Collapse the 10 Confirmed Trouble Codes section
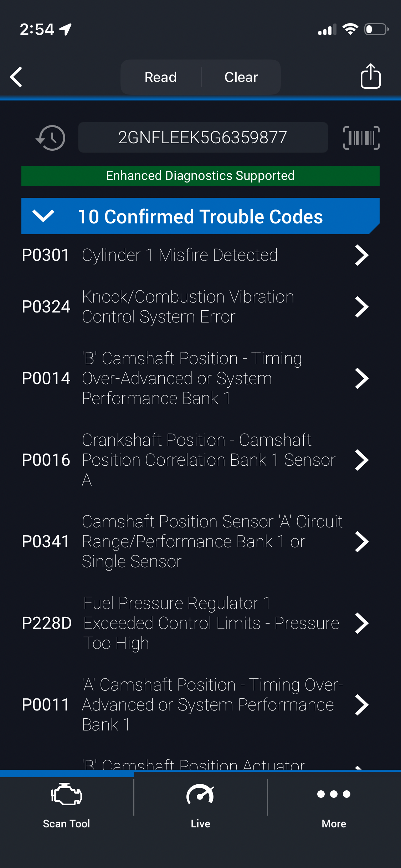Image resolution: width=401 pixels, height=868 pixels. click(x=43, y=216)
